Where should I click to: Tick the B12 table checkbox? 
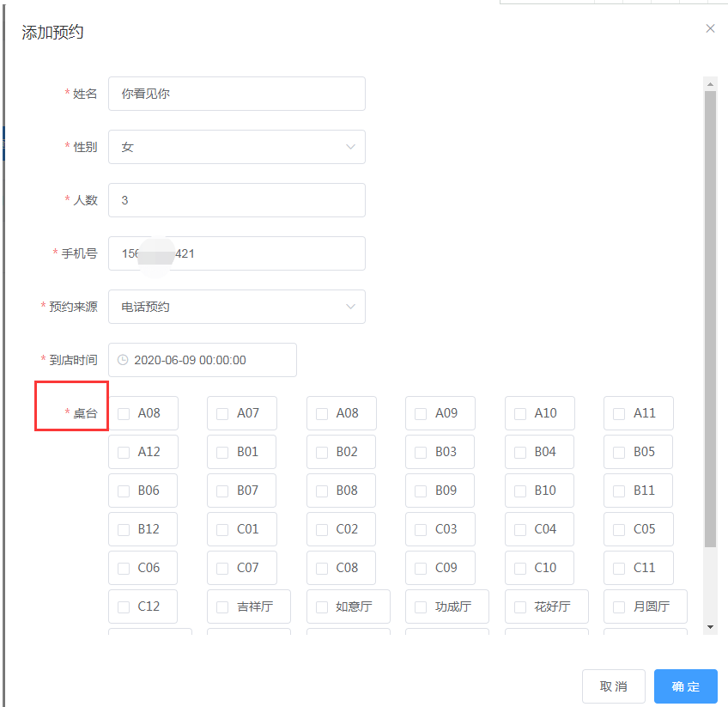[124, 529]
